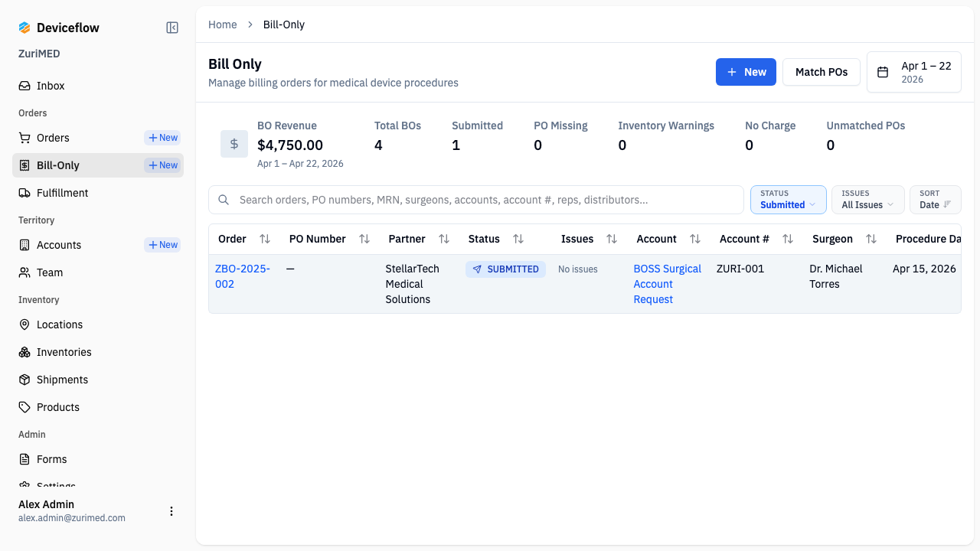980x551 pixels.
Task: Click the Team people icon
Action: click(24, 272)
